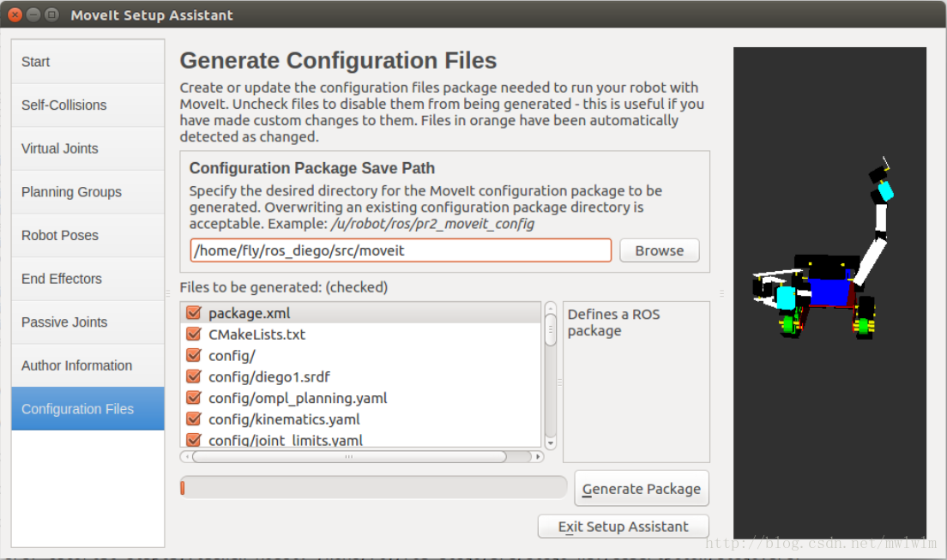Screen dimensions: 947x560
Task: Disable config/ompl_planning.yaml generation checkbox
Action: (x=194, y=398)
